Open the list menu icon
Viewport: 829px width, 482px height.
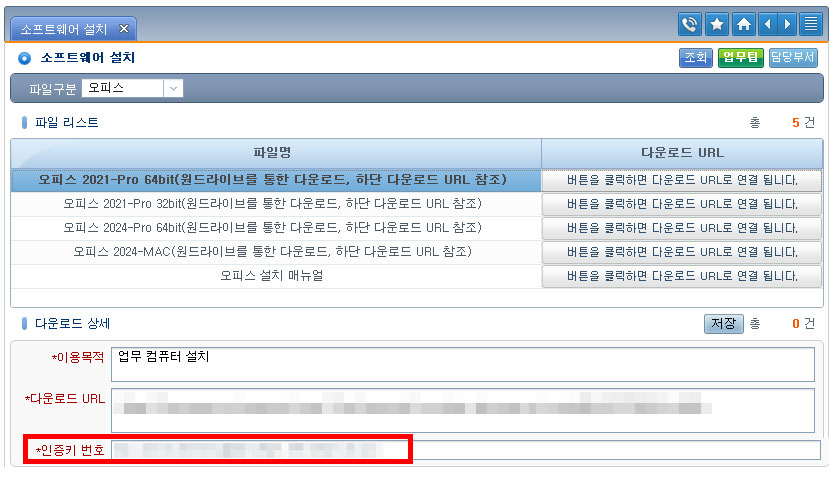pos(810,24)
